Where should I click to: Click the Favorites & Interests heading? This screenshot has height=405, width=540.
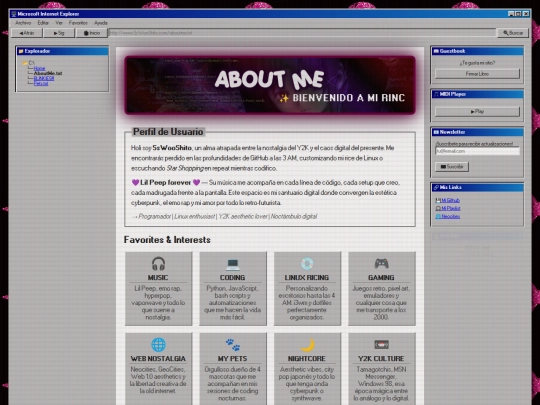coord(167,240)
